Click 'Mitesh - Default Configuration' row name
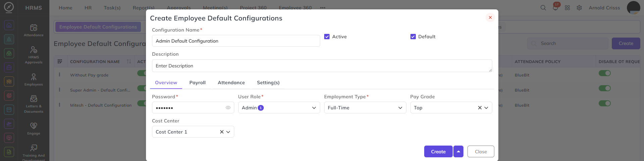 [x=101, y=105]
